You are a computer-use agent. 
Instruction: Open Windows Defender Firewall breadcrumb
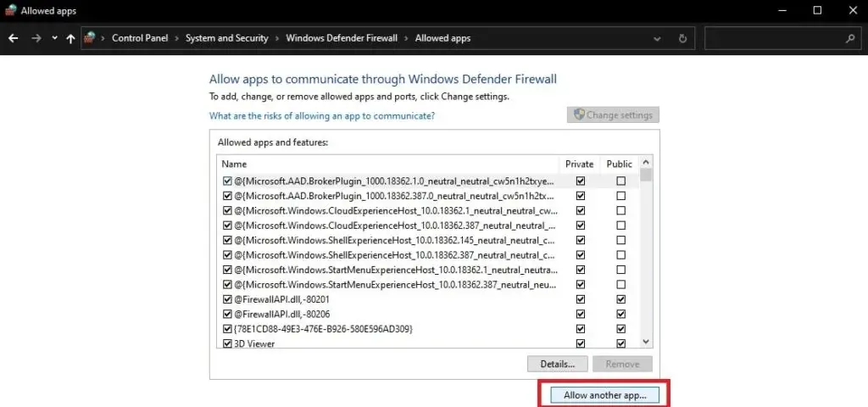coord(342,38)
